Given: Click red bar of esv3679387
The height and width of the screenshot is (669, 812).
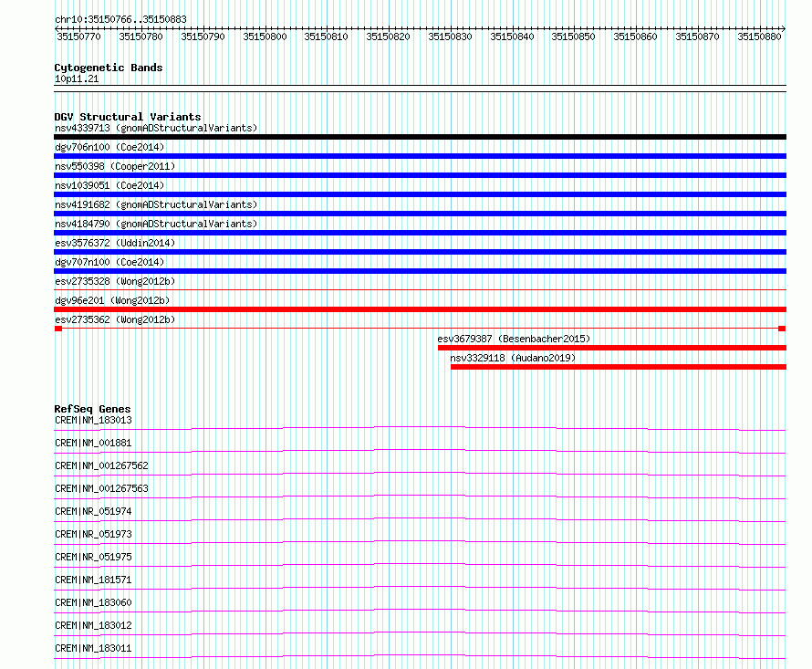Looking at the screenshot, I should (612, 348).
